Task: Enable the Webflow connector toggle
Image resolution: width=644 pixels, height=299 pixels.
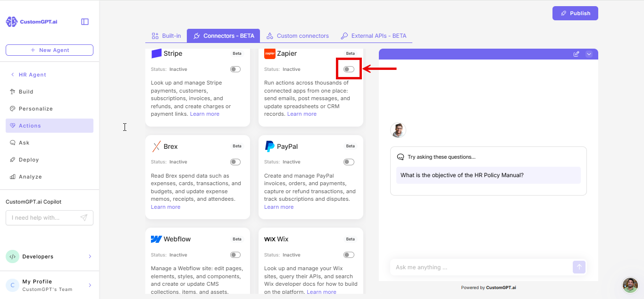Action: pyautogui.click(x=235, y=255)
